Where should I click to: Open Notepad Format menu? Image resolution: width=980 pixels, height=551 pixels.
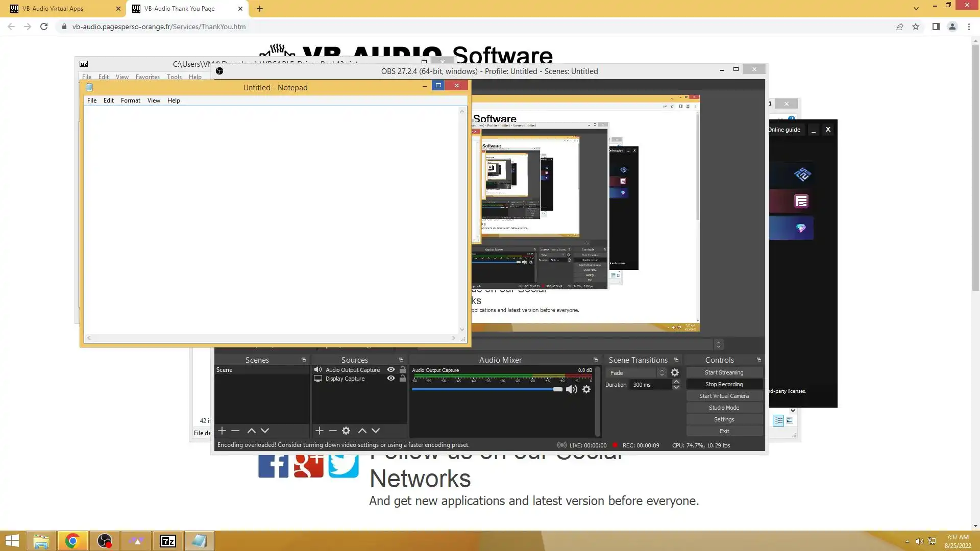coord(130,101)
